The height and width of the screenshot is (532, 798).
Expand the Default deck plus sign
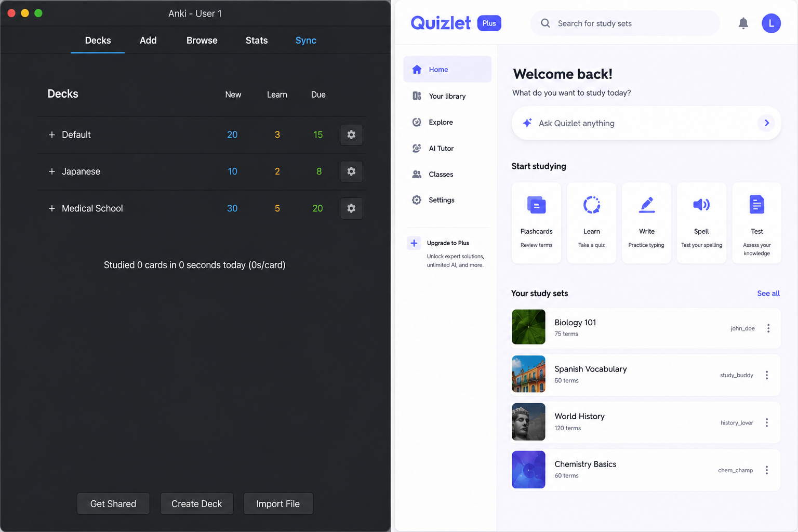coord(52,135)
